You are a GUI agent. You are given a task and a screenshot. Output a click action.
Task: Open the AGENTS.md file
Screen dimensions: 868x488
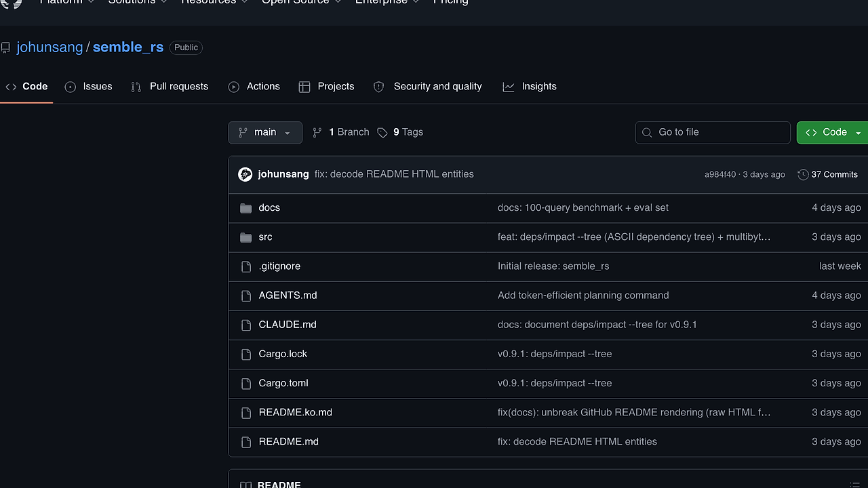click(x=288, y=296)
